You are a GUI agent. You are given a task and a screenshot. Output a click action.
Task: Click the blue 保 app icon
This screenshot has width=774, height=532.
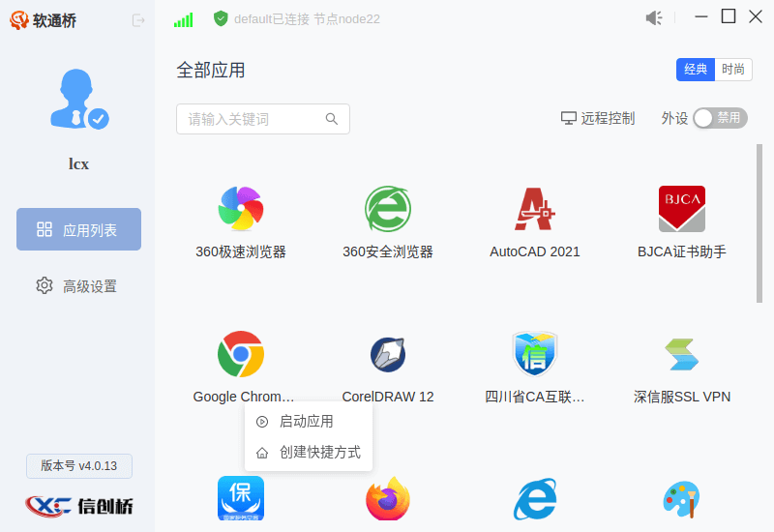[241, 498]
